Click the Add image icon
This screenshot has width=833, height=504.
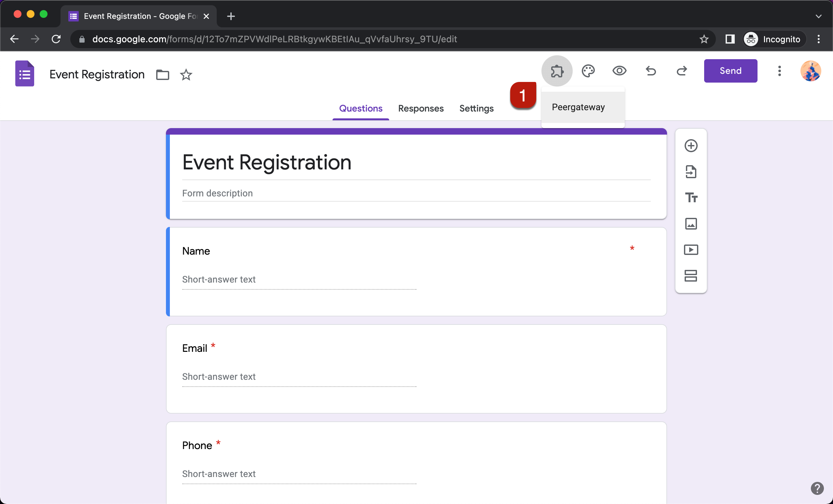point(691,224)
